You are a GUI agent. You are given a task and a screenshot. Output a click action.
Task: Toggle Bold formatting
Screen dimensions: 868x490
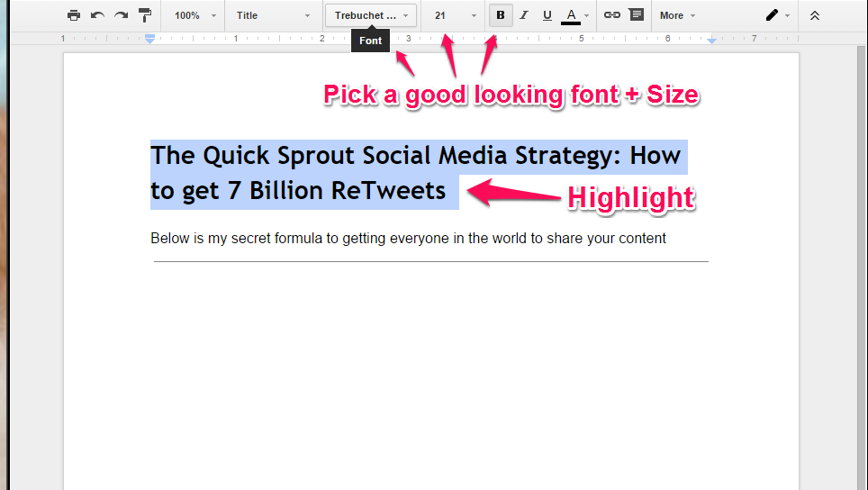501,15
